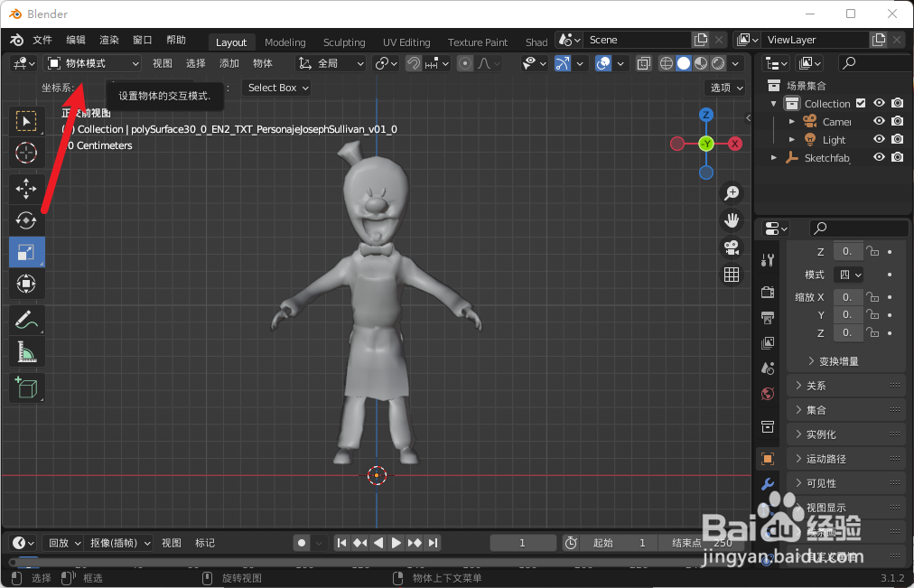Viewport: 914px width, 588px height.
Task: Click the Start frame field
Action: pyautogui.click(x=618, y=543)
